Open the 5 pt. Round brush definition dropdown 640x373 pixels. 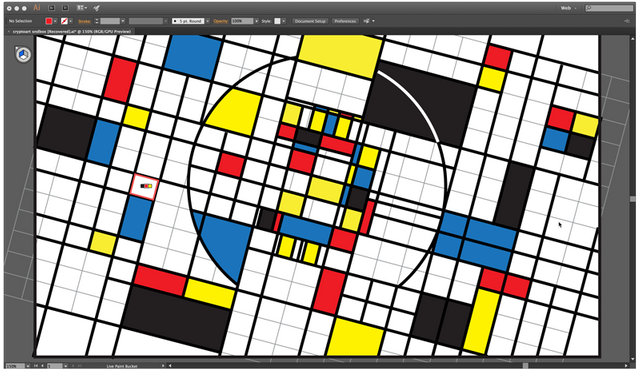[208, 21]
